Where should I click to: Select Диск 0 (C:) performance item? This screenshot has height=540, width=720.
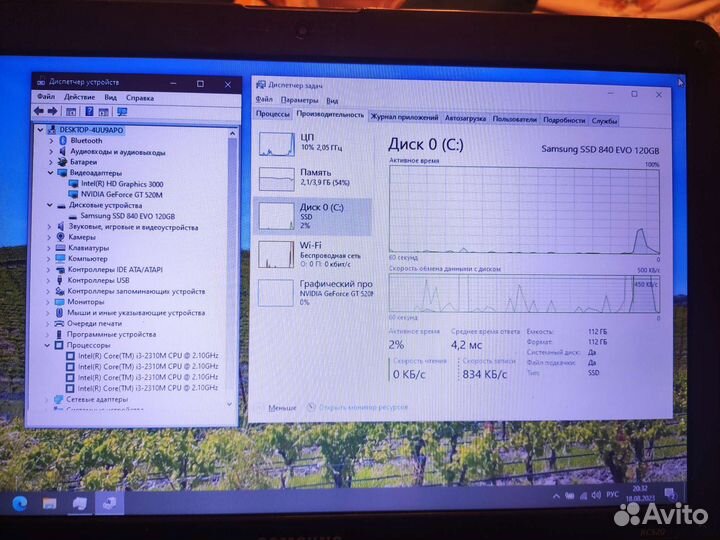click(313, 216)
